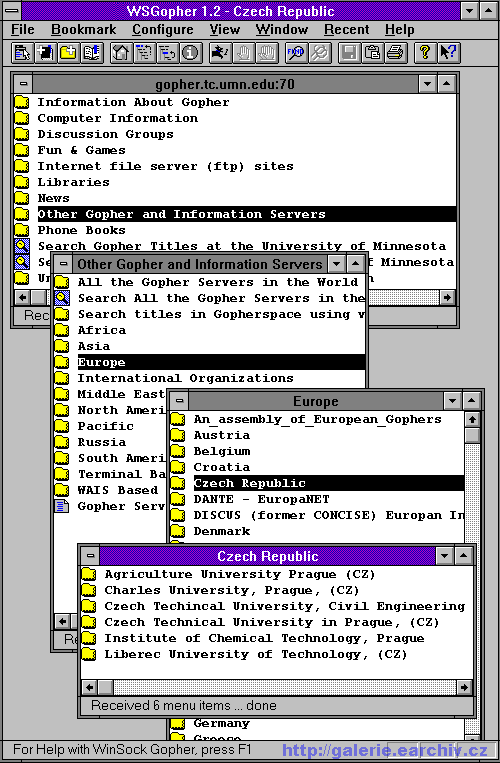The height and width of the screenshot is (763, 500).
Task: Select DANTE - EuropaNET entry
Action: point(261,500)
